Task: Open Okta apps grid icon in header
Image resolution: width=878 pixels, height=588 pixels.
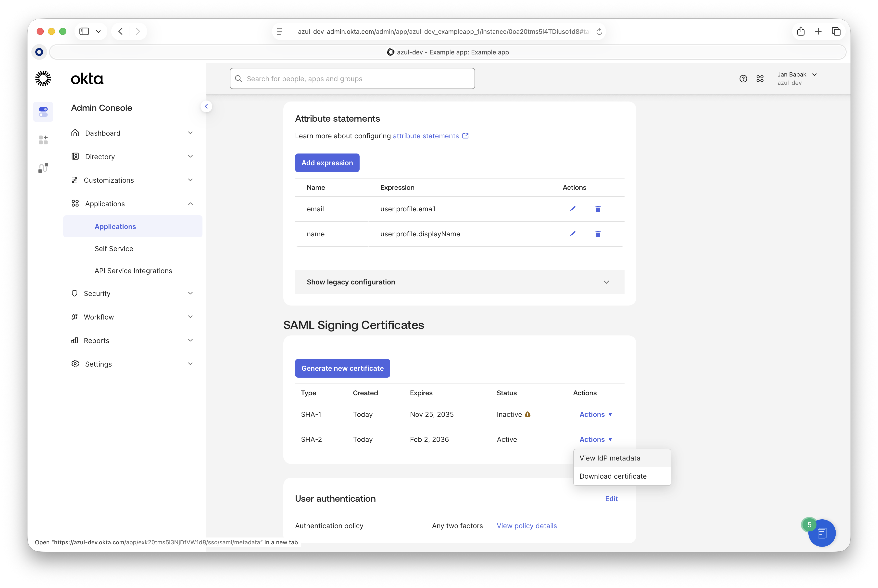Action: (x=760, y=79)
